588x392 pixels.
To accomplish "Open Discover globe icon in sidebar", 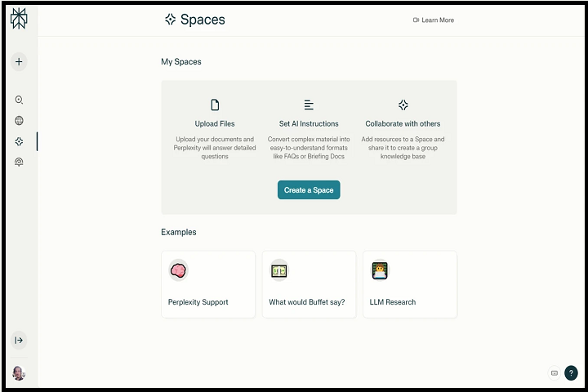I will click(19, 121).
